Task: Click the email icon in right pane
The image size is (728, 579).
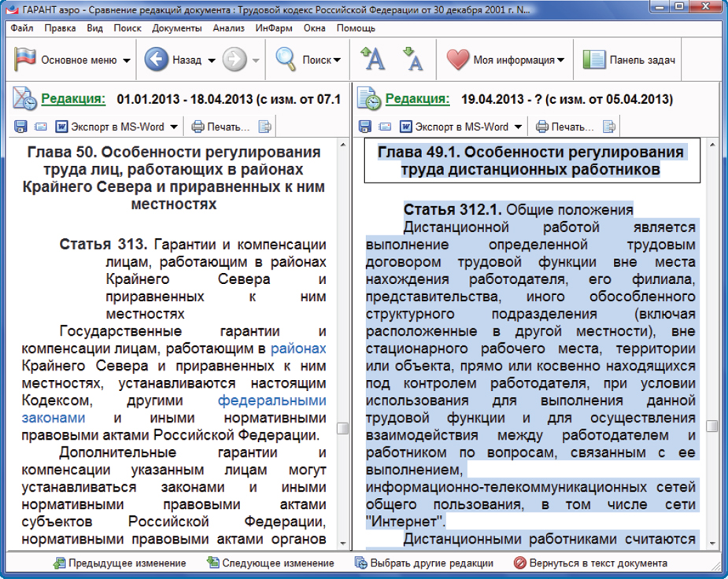Action: click(385, 126)
